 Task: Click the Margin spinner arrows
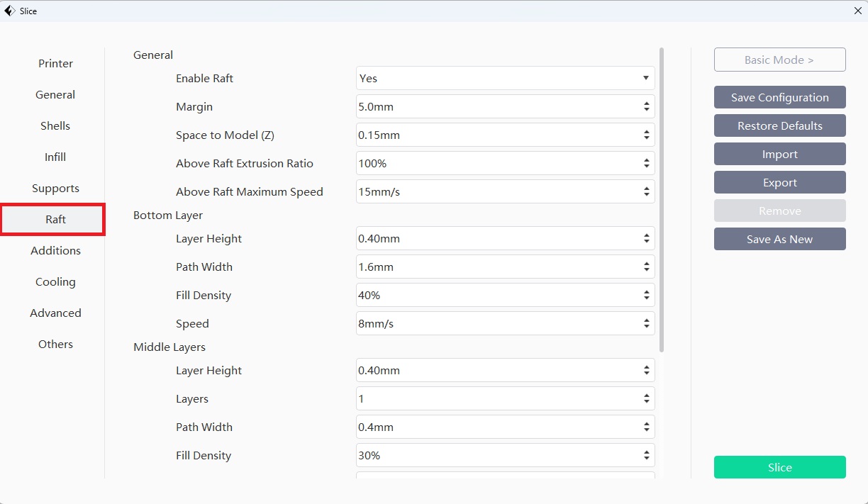click(646, 106)
